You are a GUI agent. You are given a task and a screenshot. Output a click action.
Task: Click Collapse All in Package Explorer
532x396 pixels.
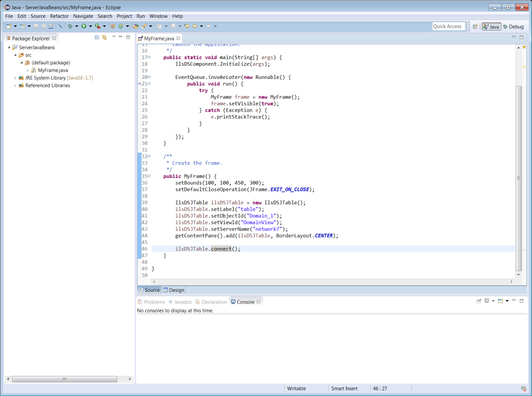pyautogui.click(x=97, y=38)
